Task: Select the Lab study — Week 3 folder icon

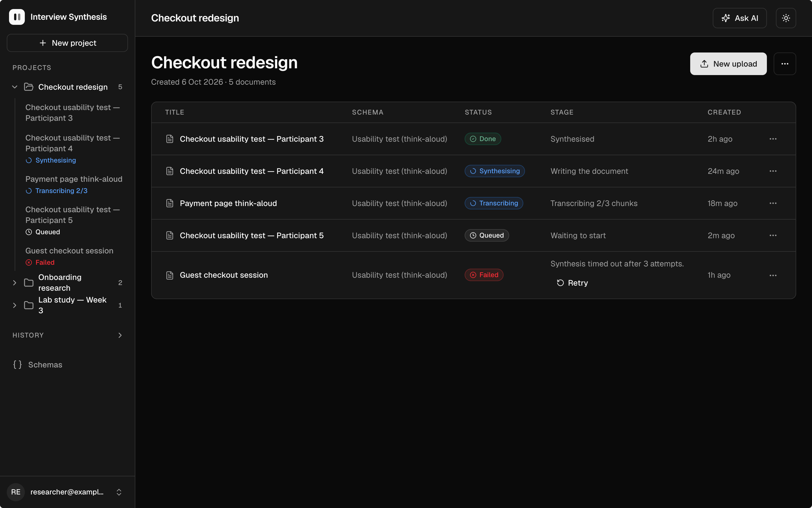Action: (x=29, y=305)
